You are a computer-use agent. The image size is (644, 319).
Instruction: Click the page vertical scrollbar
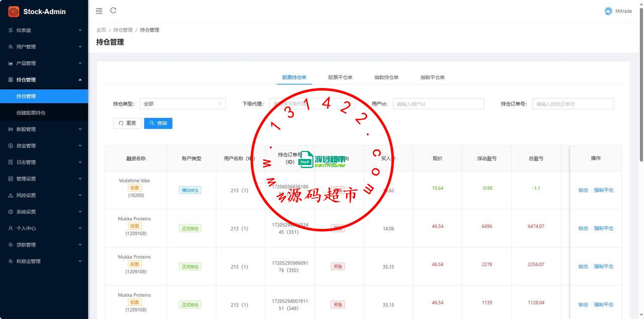click(x=641, y=86)
